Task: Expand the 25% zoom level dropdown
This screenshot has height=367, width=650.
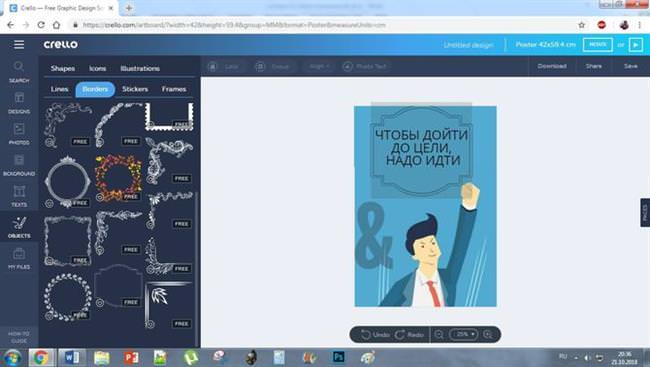Action: tap(463, 334)
